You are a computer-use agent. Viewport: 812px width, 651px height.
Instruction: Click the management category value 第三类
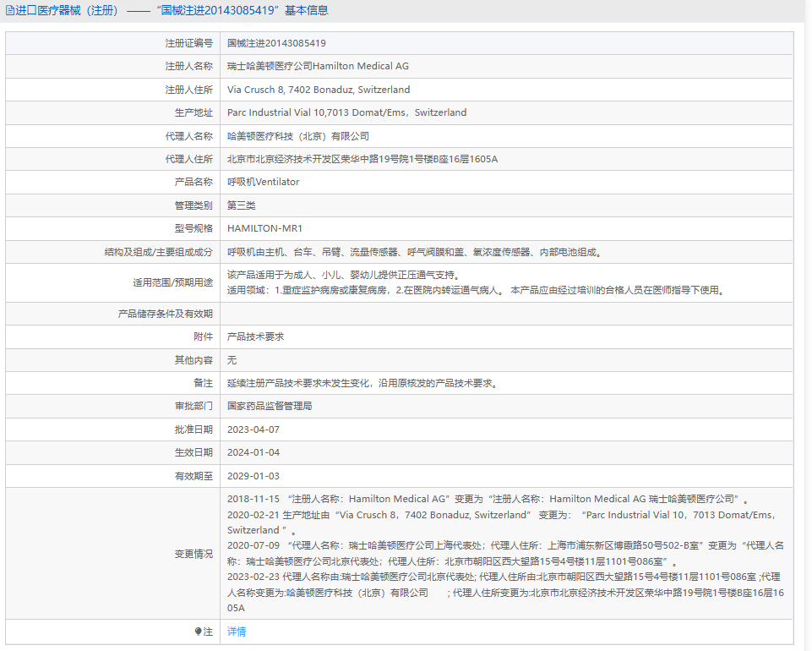pyautogui.click(x=241, y=205)
